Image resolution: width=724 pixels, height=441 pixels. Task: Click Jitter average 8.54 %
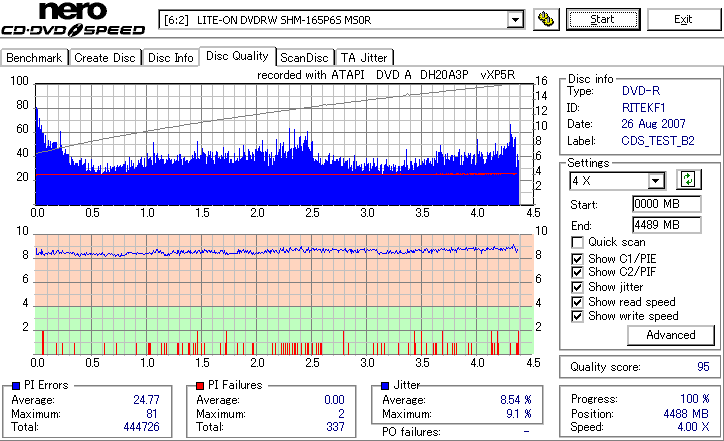(516, 399)
